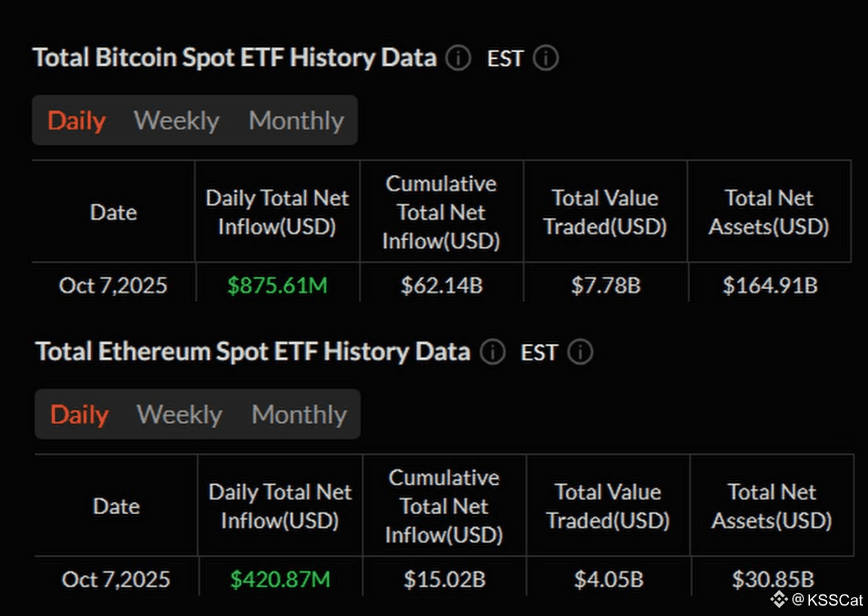Click Bitcoin Daily Total Net Inflow header
Viewport: 868px width, 616px height.
pos(277,212)
